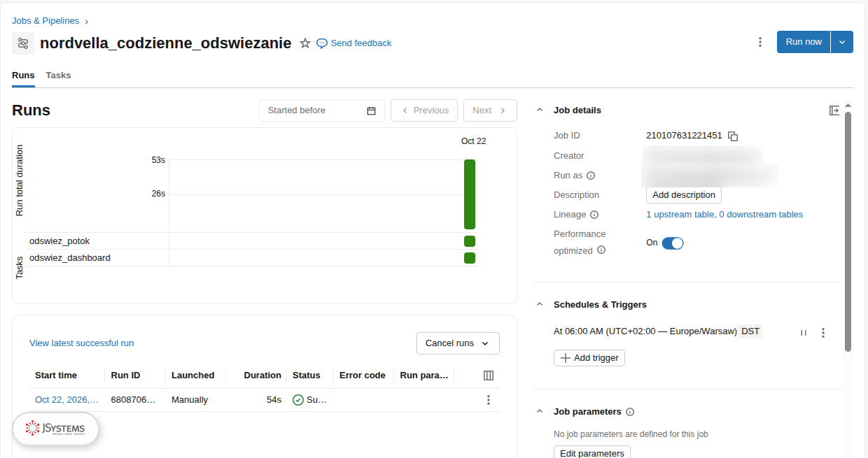868x458 pixels.
Task: Click the Run now button
Action: [x=804, y=42]
